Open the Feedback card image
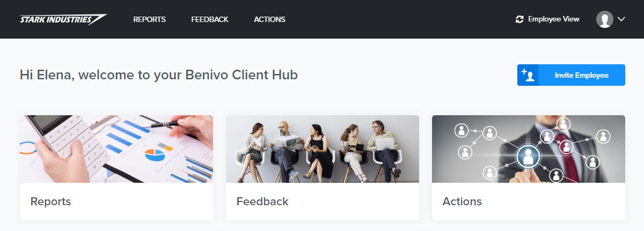The image size is (644, 231). tap(323, 149)
